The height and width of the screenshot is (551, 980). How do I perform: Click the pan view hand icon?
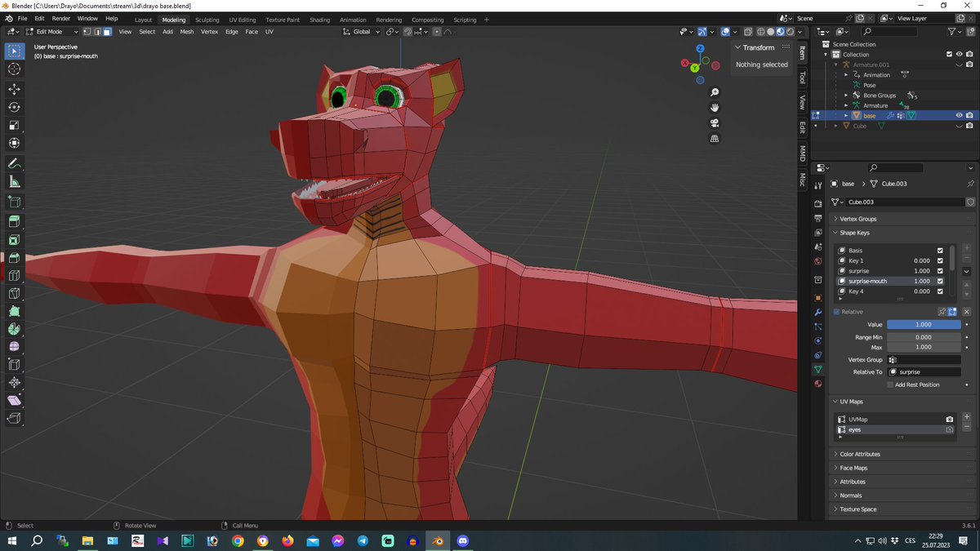(715, 108)
